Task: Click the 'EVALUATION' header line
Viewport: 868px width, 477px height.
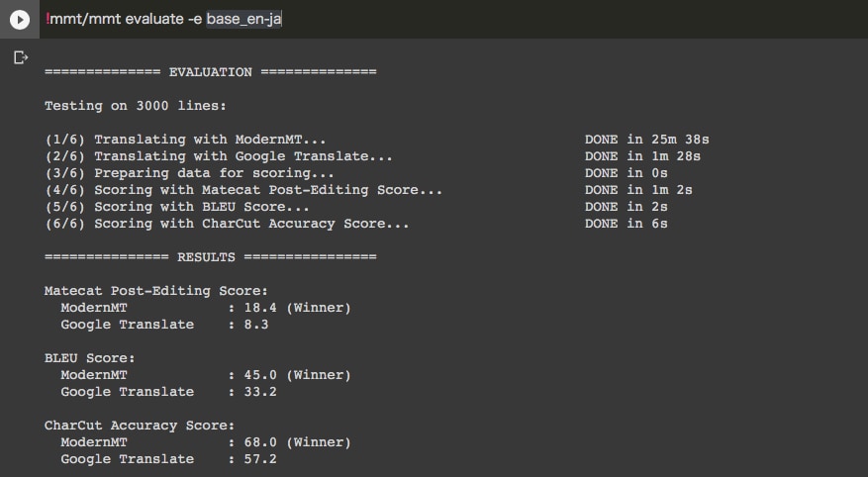Action: pyautogui.click(x=211, y=72)
